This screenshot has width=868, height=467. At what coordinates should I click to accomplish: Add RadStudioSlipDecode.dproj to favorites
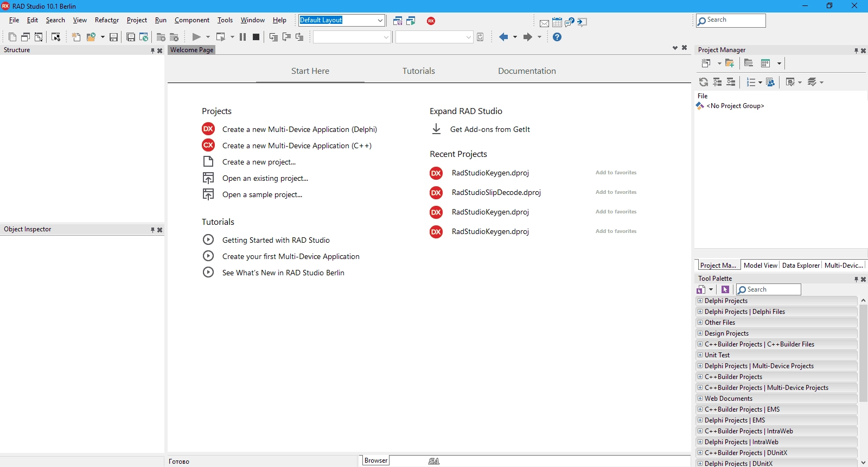pyautogui.click(x=616, y=192)
